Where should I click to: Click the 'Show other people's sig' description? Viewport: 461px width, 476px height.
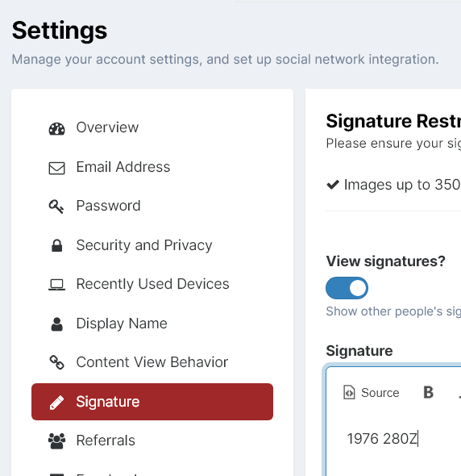(393, 311)
